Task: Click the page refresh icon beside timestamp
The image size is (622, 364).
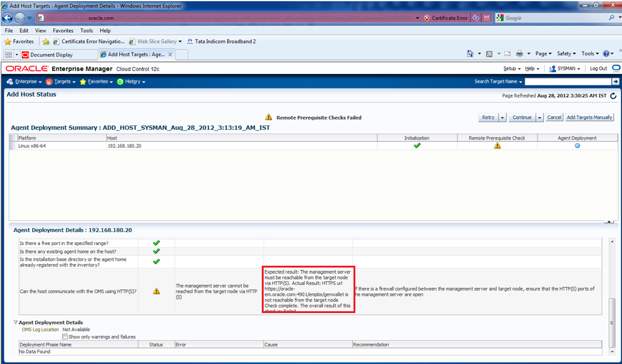Action: tap(613, 96)
